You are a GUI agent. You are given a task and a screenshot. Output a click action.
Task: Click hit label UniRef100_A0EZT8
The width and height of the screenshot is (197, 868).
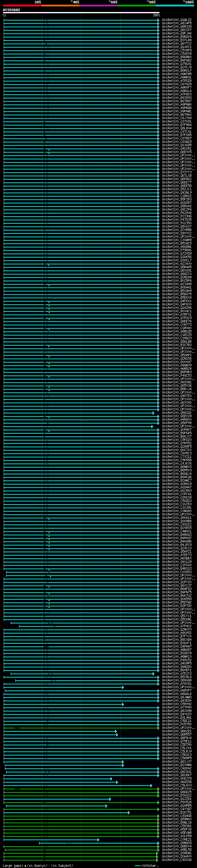click(177, 778)
